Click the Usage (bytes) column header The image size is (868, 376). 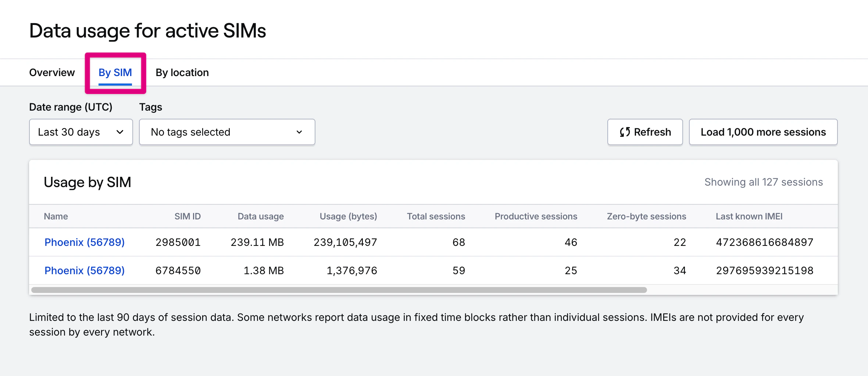click(348, 216)
